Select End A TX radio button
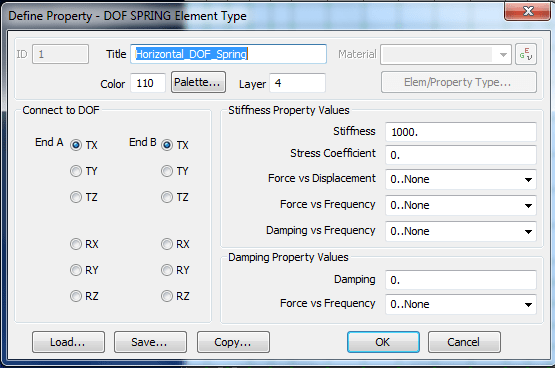Image resolution: width=555 pixels, height=368 pixels. pos(76,145)
